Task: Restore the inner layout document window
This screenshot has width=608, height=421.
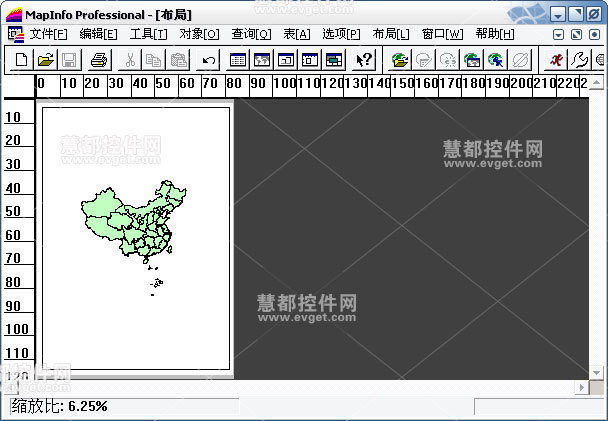Action: pyautogui.click(x=577, y=35)
